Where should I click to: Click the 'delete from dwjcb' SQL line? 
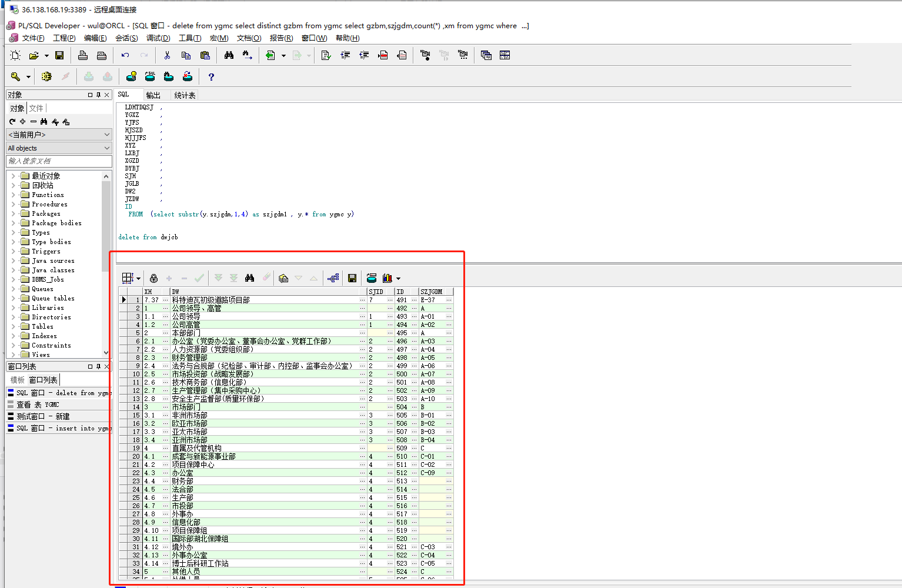pos(148,237)
